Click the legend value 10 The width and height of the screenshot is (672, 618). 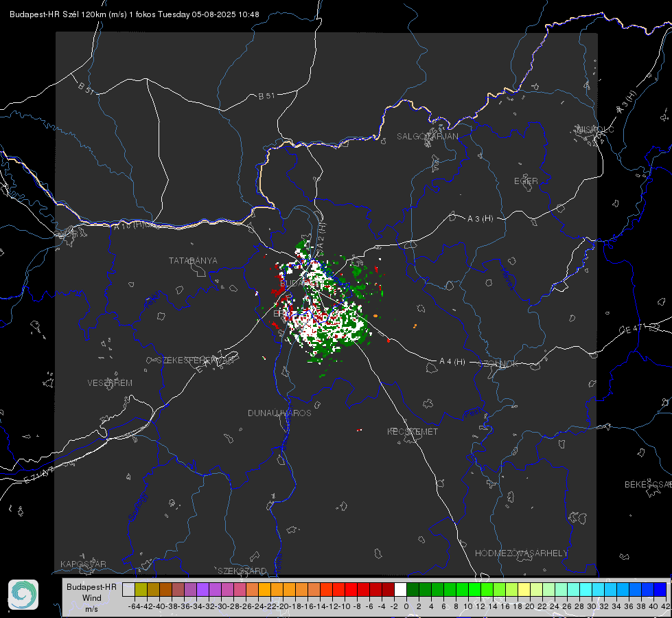pos(468,606)
